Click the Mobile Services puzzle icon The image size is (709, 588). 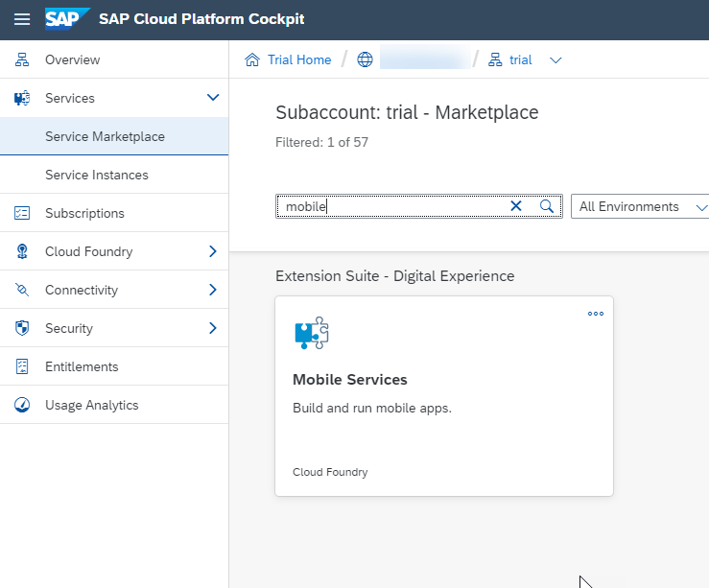(x=312, y=333)
